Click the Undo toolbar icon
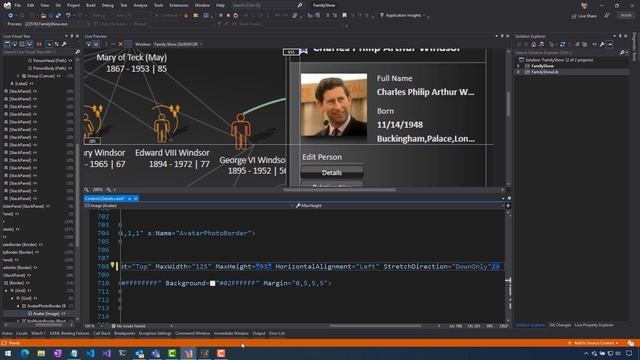 (68, 16)
